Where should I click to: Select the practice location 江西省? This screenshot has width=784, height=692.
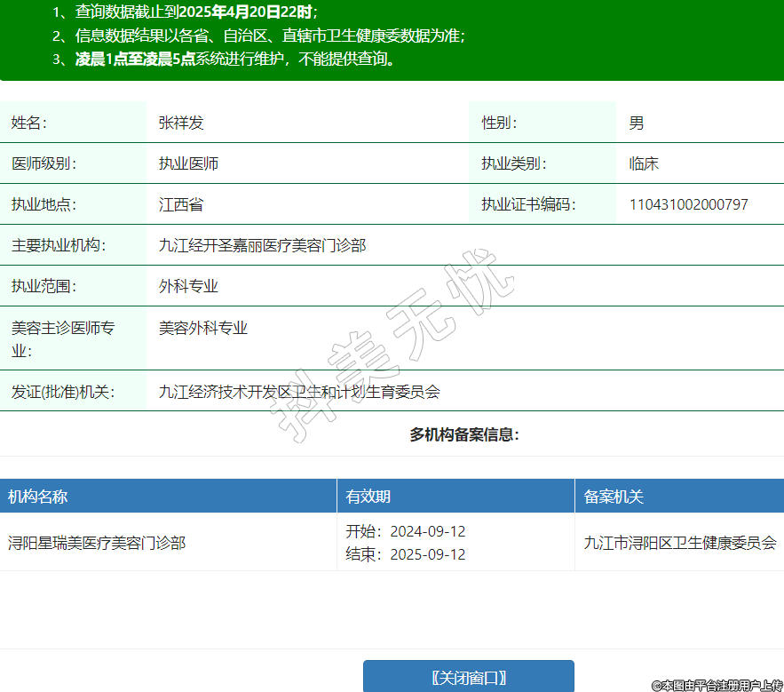pyautogui.click(x=181, y=205)
